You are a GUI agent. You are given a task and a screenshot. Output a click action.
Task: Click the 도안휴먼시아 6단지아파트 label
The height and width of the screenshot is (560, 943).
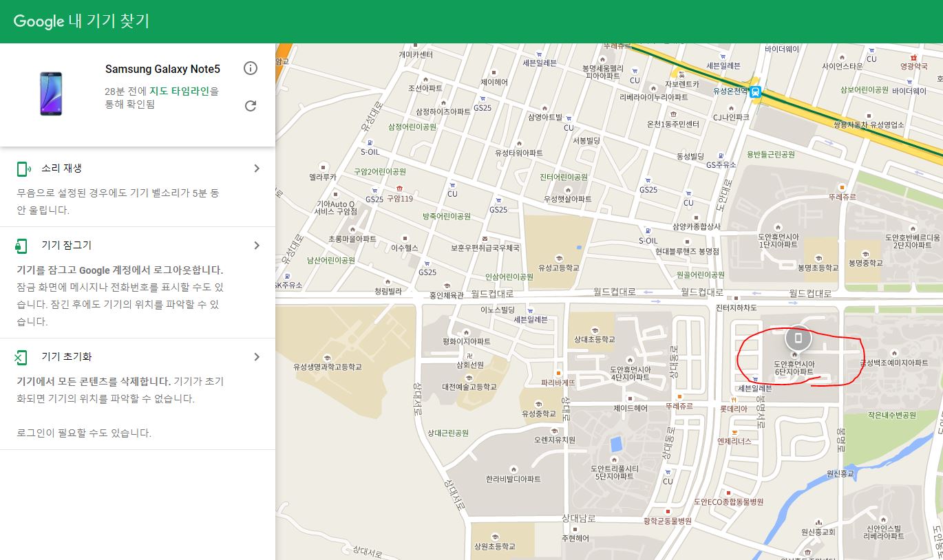pyautogui.click(x=794, y=367)
